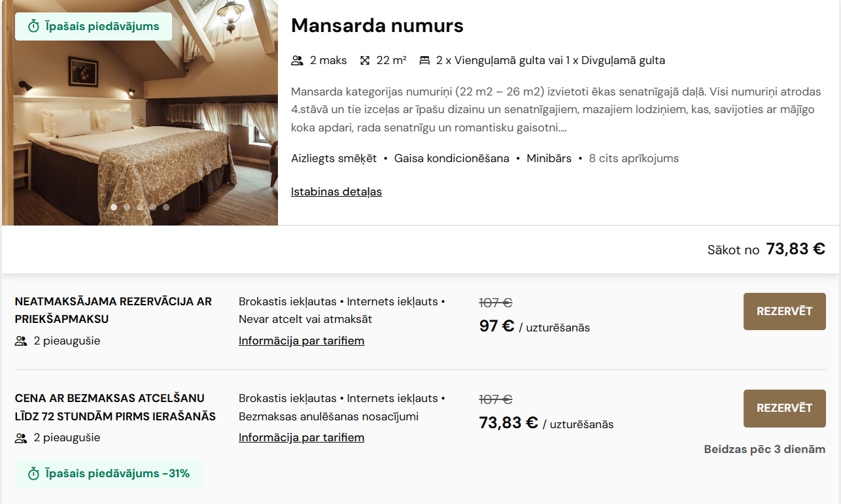This screenshot has height=504, width=841.
Task: Click the bed icon beside bed types
Action: [x=424, y=61]
